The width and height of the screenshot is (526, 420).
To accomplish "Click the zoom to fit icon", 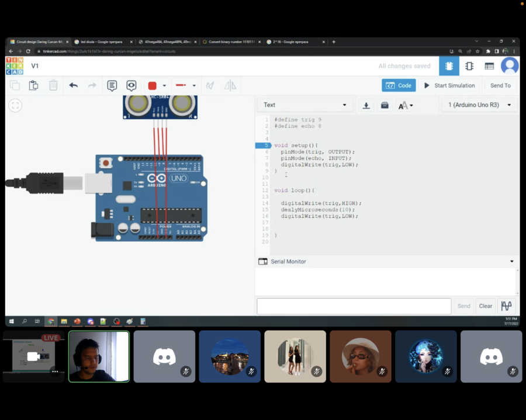I will click(x=15, y=106).
